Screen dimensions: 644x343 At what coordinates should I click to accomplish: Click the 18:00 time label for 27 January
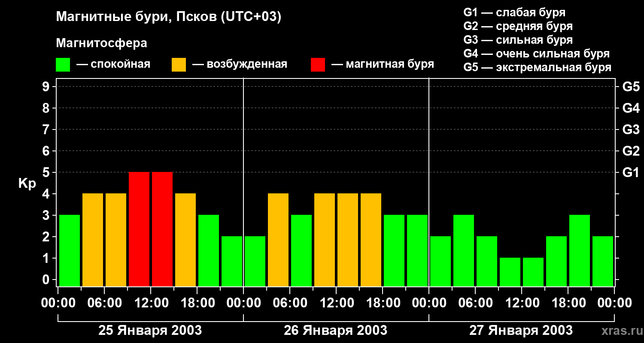(x=568, y=303)
